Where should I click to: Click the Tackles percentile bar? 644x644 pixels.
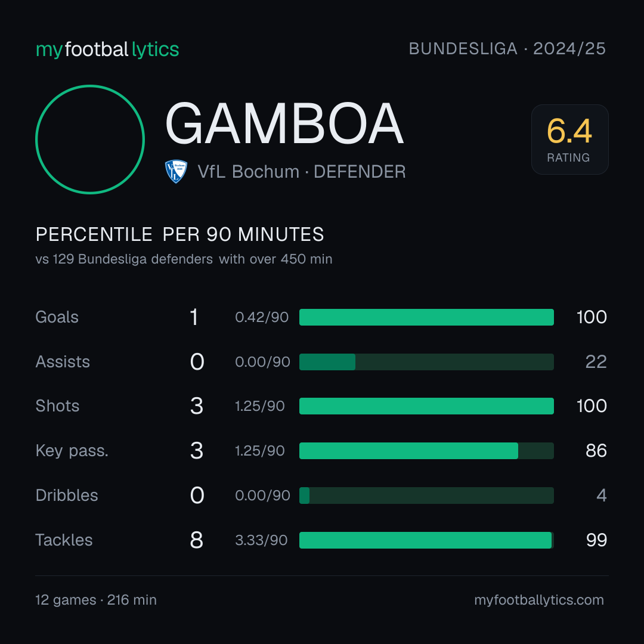pos(426,540)
